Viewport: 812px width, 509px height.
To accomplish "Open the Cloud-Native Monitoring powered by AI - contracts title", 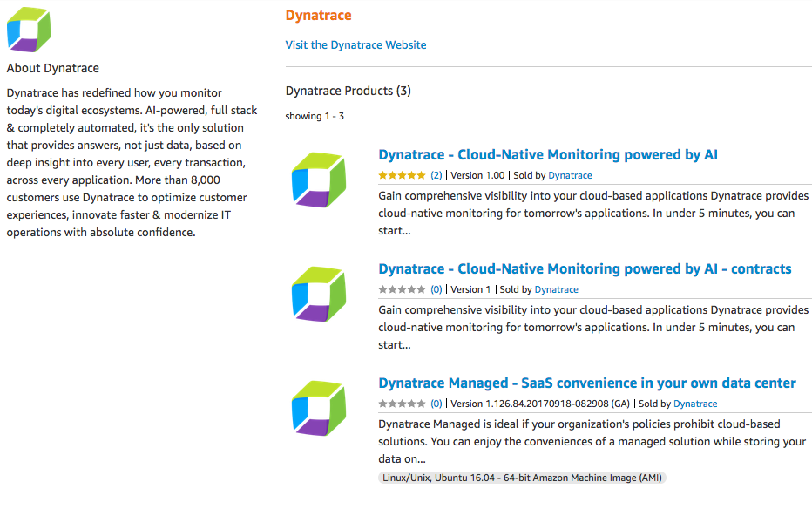I will coord(585,269).
